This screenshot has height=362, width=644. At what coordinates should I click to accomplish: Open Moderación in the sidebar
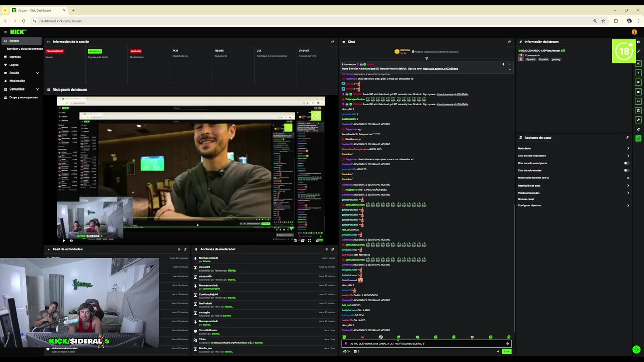(20, 81)
